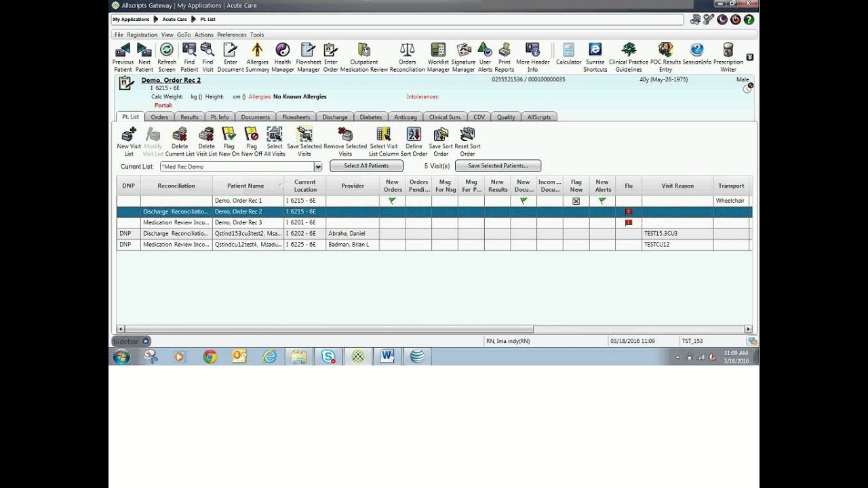
Task: Show More Header Info
Action: pos(533,57)
